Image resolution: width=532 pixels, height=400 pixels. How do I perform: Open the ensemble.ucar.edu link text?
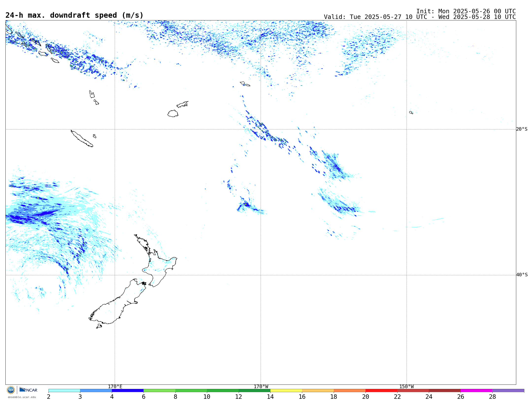click(22, 397)
